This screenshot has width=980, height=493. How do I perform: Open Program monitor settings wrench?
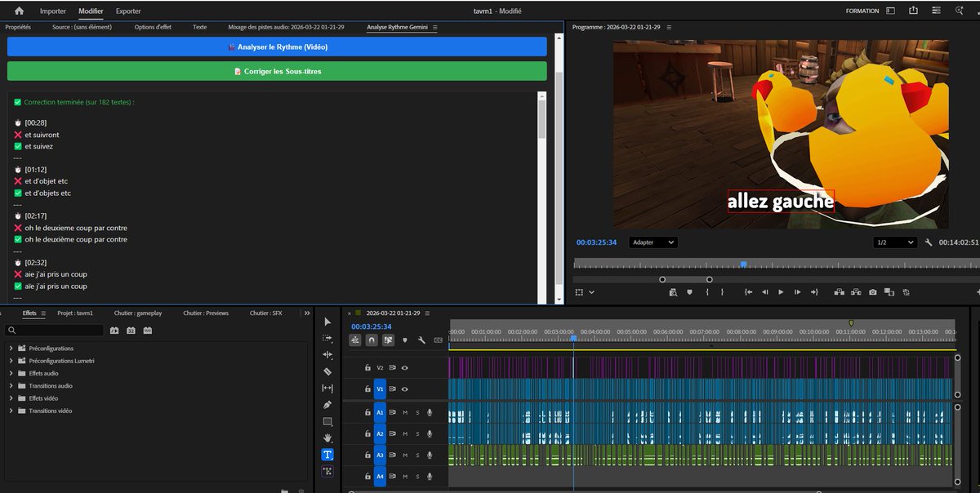[929, 242]
